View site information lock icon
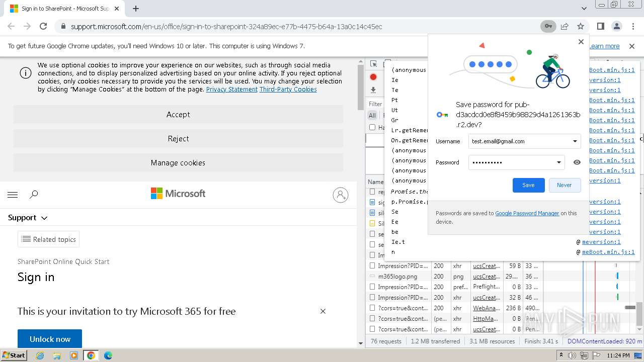This screenshot has height=362, width=644. pos(63,27)
